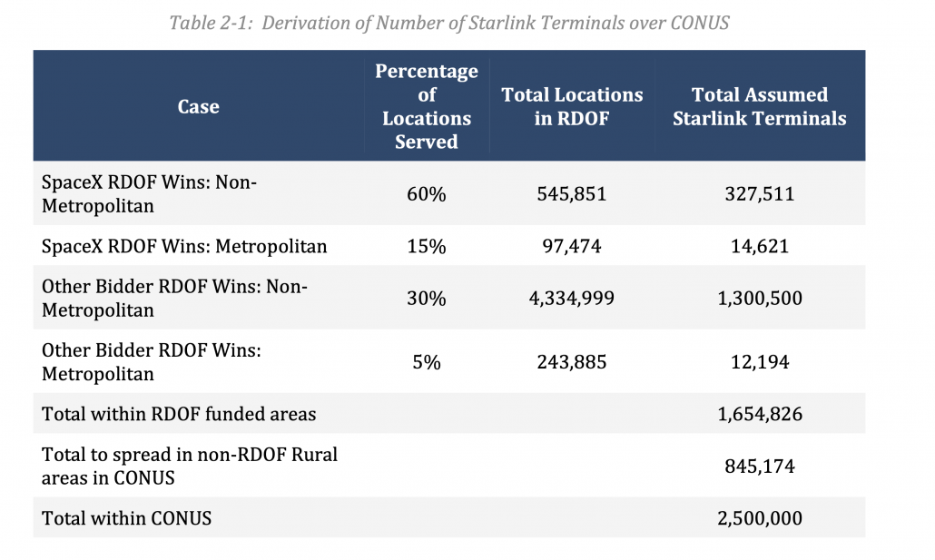Select the Total within RDOF funded areas row
The image size is (935, 560).
449,413
